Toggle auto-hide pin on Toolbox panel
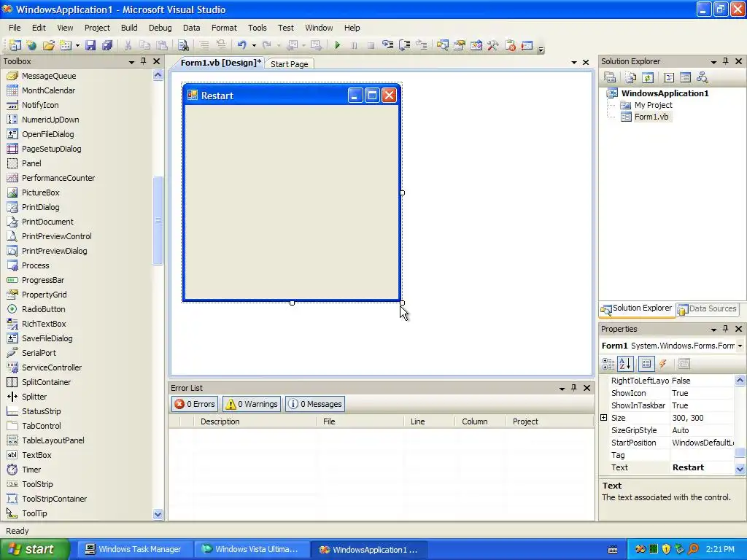Viewport: 747px width, 560px height. (144, 61)
